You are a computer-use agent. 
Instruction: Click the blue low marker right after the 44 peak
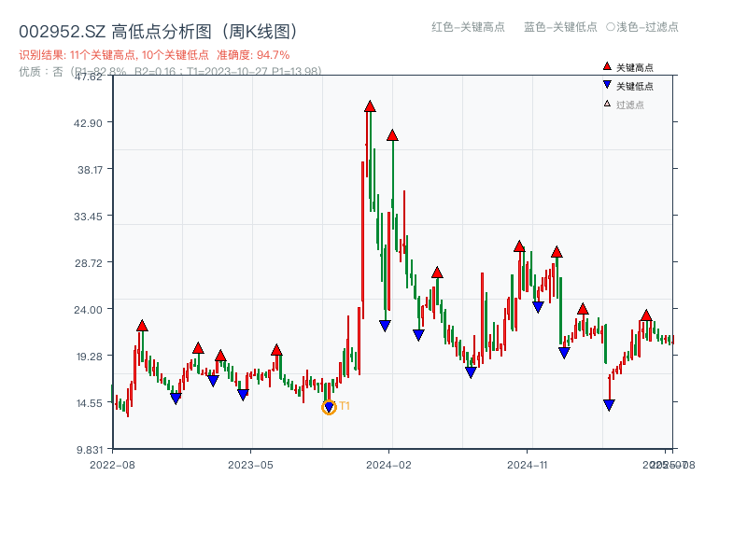tap(385, 326)
